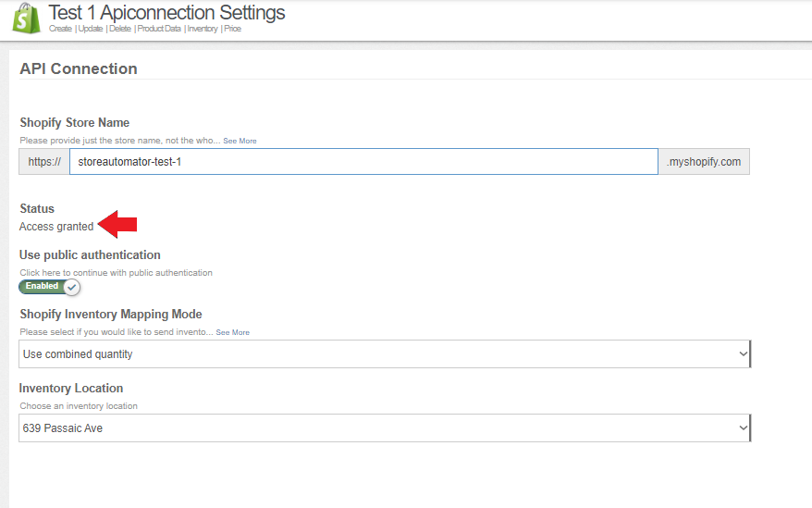Click the Product Data option in header

[x=159, y=29]
